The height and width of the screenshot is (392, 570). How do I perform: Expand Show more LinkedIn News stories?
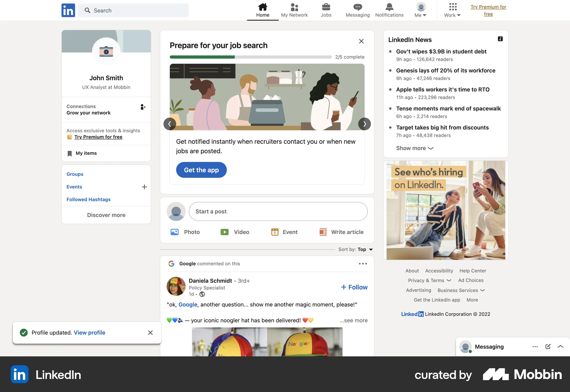[x=414, y=148]
